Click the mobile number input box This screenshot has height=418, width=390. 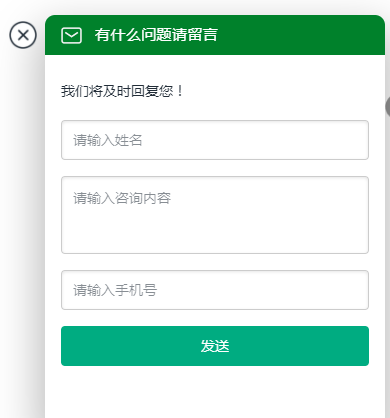pos(215,290)
